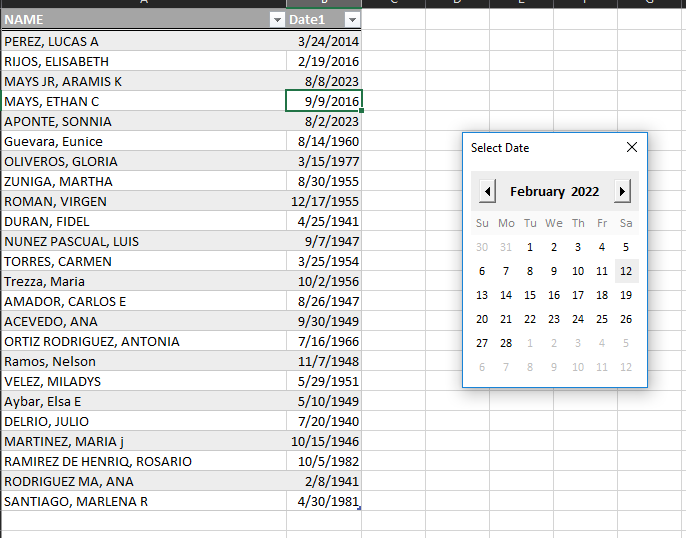Image resolution: width=686 pixels, height=538 pixels.
Task: Click the Date1 header cell
Action: pyautogui.click(x=324, y=20)
